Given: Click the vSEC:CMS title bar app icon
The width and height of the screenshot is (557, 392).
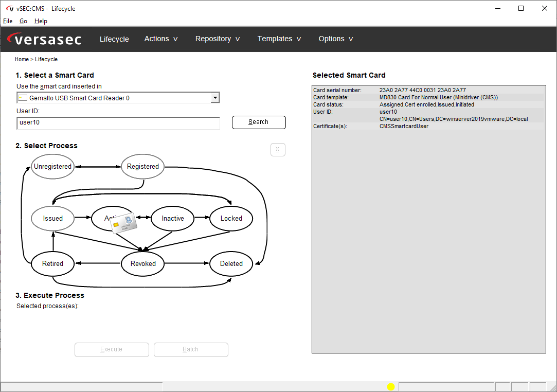Looking at the screenshot, I should point(10,9).
